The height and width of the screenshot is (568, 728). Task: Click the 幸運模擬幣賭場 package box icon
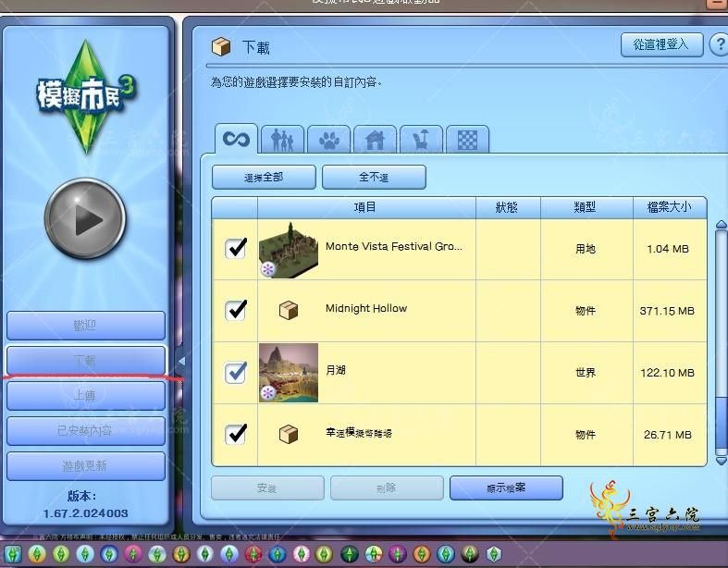click(x=289, y=434)
